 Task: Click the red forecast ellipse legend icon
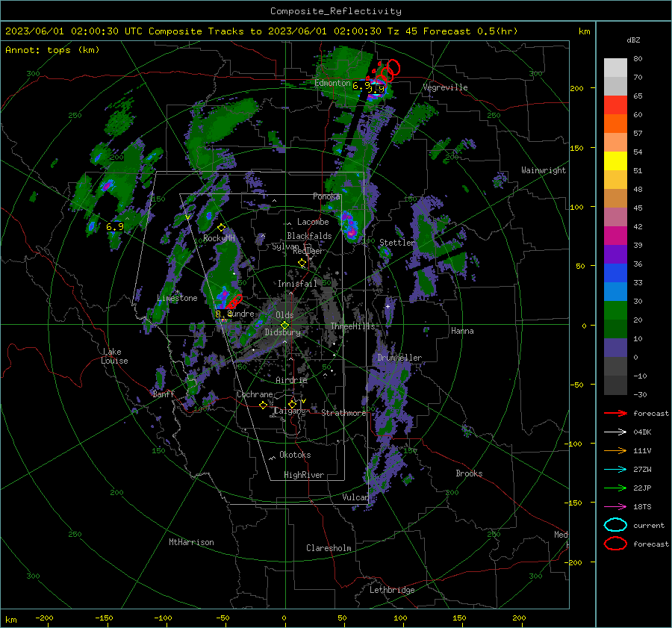(615, 544)
